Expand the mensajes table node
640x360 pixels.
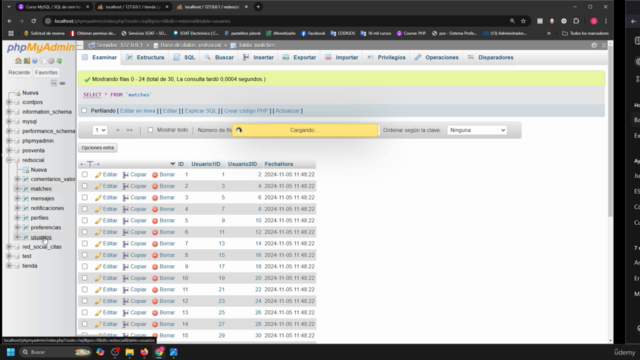coord(17,198)
